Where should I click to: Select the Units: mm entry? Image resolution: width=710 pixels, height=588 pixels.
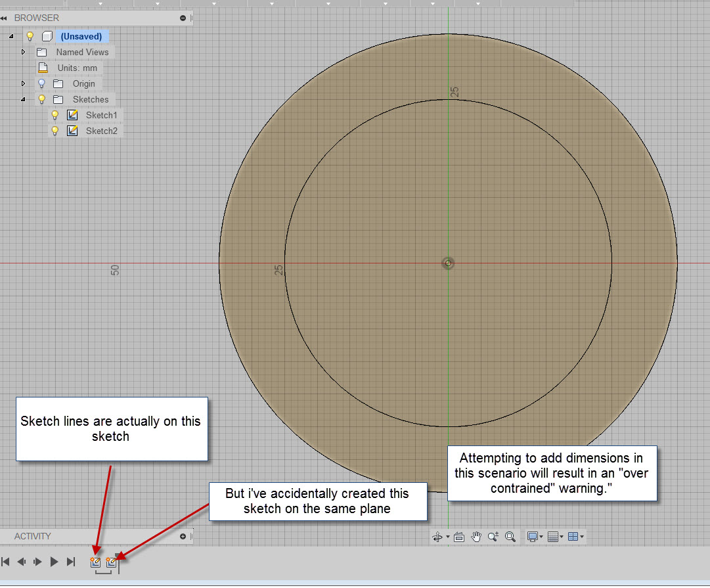pyautogui.click(x=78, y=68)
